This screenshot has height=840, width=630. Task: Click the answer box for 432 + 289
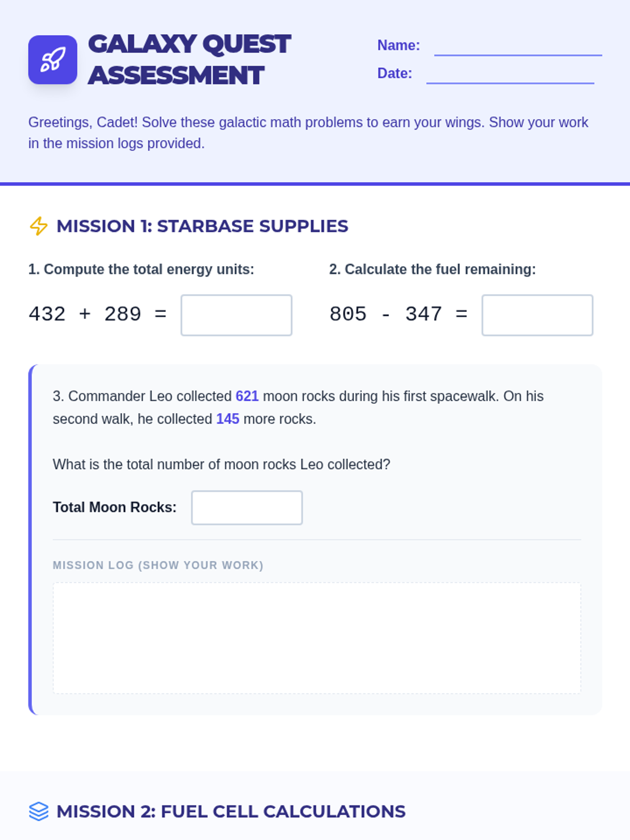236,315
